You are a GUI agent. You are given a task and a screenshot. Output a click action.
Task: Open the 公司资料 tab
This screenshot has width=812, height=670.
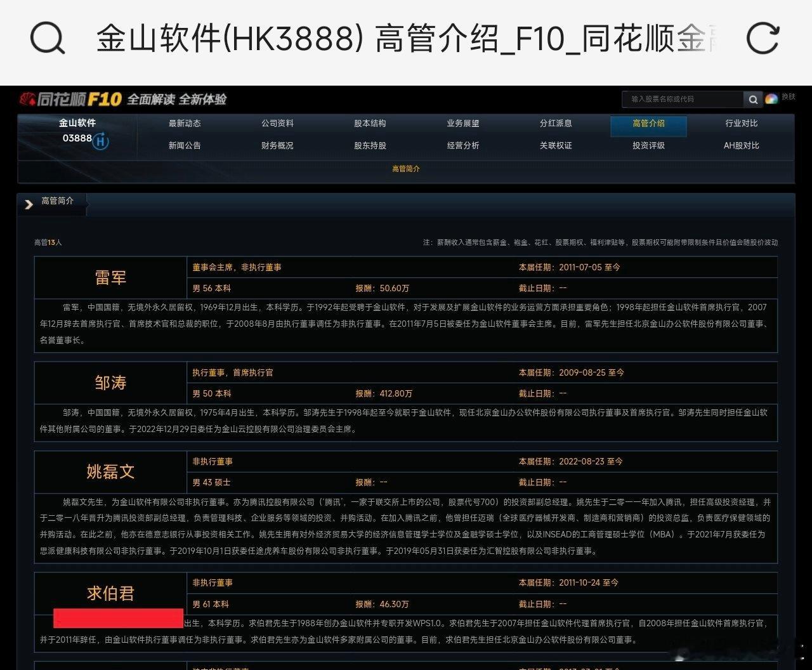277,123
